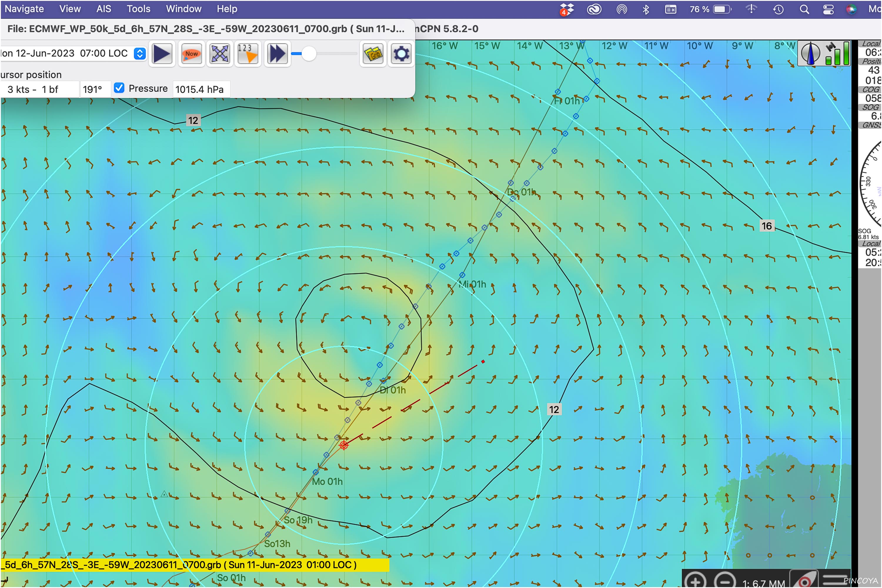The height and width of the screenshot is (588, 882).
Task: Click the GRIB time slider handle
Action: click(x=309, y=54)
